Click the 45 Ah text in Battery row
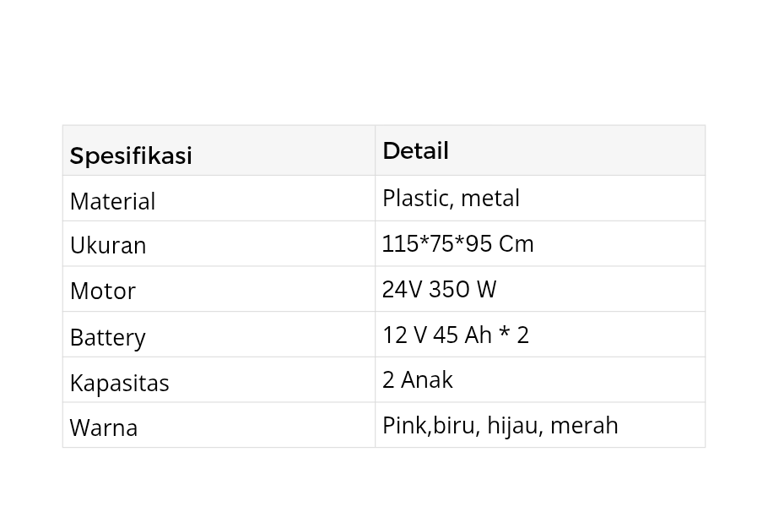This screenshot has width=768, height=512. point(462,335)
